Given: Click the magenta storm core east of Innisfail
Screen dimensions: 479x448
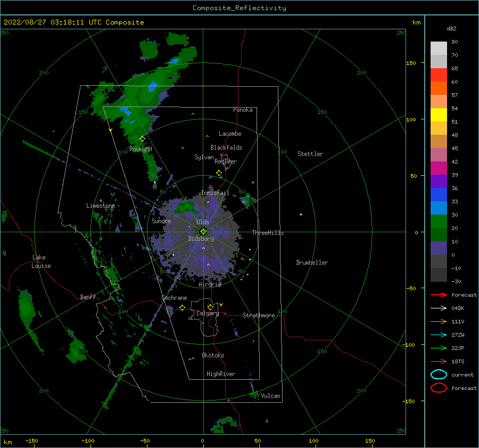Looking at the screenshot, I should [244, 202].
